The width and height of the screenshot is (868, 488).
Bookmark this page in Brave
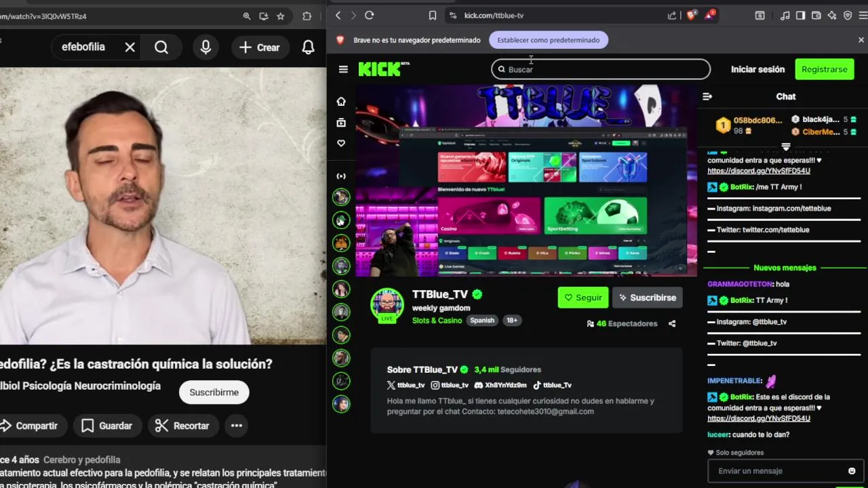point(433,15)
